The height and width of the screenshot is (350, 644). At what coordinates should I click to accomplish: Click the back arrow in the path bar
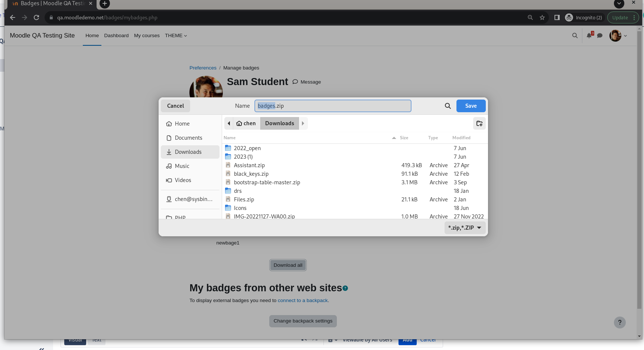229,123
